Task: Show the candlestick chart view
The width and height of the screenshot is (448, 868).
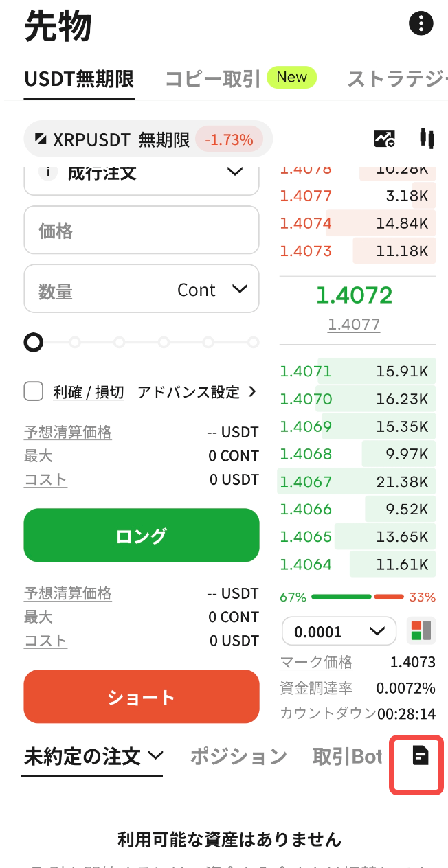Action: click(x=427, y=139)
